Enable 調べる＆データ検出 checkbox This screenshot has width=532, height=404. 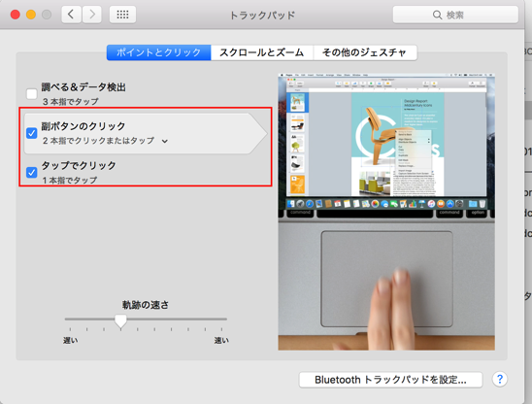point(32,93)
